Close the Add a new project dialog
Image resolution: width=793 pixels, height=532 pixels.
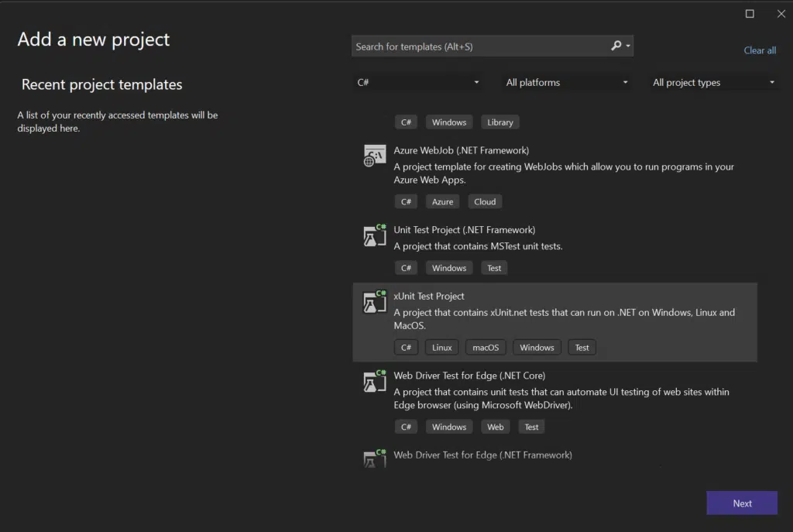coord(781,14)
